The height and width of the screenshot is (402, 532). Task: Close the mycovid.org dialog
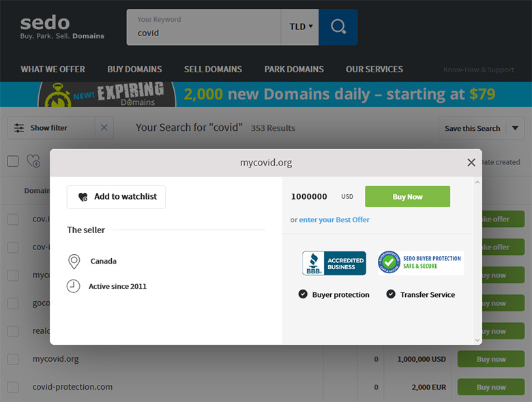coord(471,162)
